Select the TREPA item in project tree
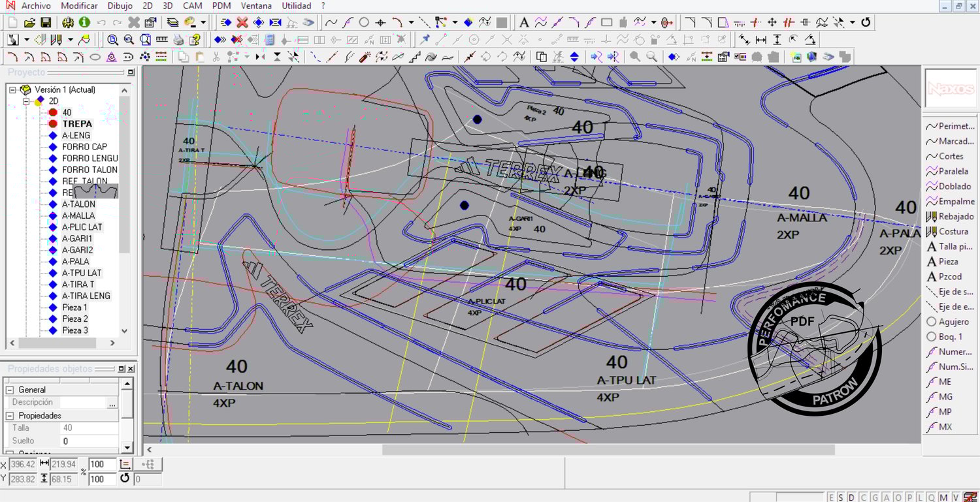Image resolution: width=980 pixels, height=502 pixels. [x=77, y=124]
